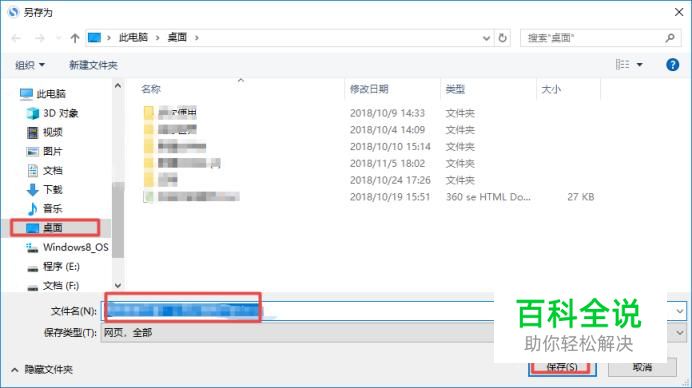Click the 27 KB size cell
The image size is (692, 388).
click(580, 197)
